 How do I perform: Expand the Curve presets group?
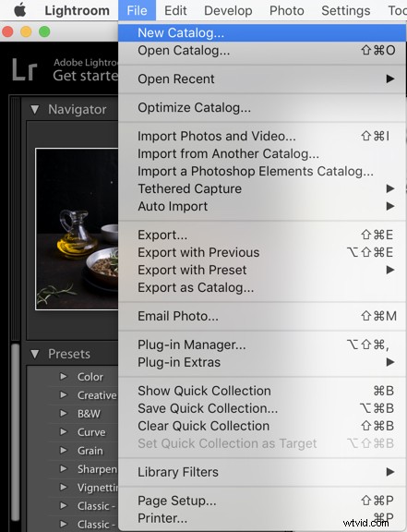pyautogui.click(x=64, y=431)
